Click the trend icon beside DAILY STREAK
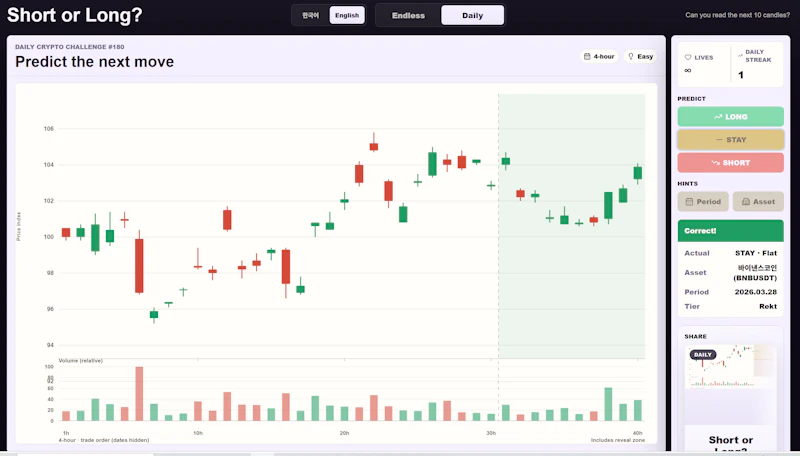 (x=740, y=55)
